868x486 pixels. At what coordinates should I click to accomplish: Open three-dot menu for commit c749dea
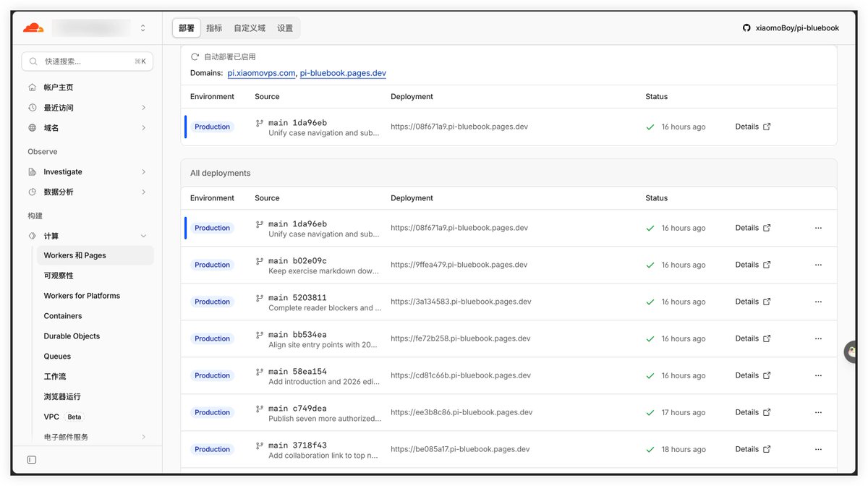818,412
